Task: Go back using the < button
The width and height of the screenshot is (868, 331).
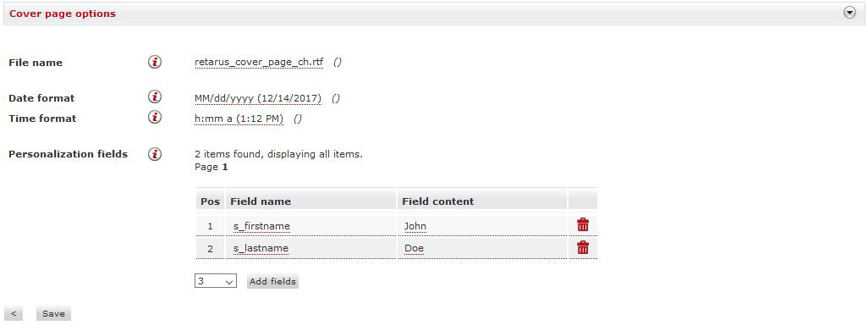Action: (x=14, y=314)
